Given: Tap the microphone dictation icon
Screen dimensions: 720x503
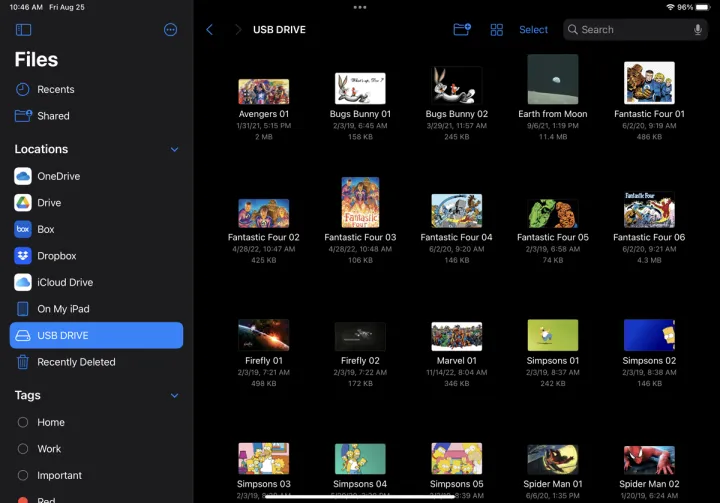Looking at the screenshot, I should click(697, 30).
